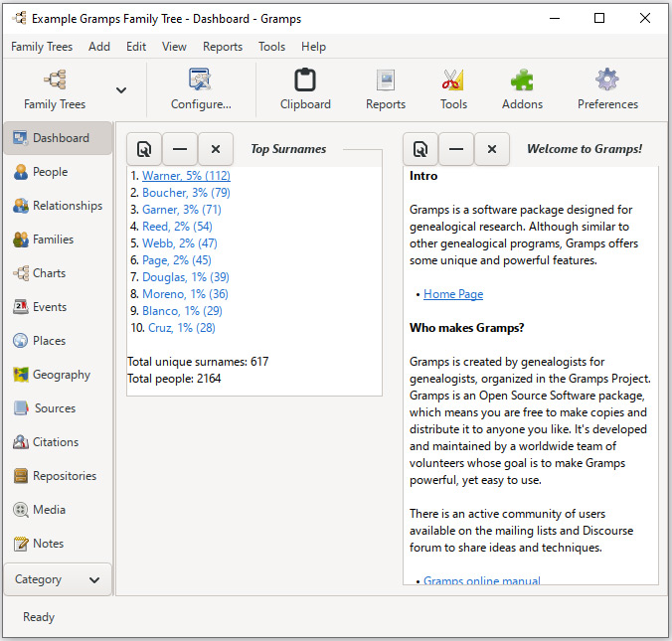Open the Preferences gear icon
The width and height of the screenshot is (672, 641).
point(607,90)
